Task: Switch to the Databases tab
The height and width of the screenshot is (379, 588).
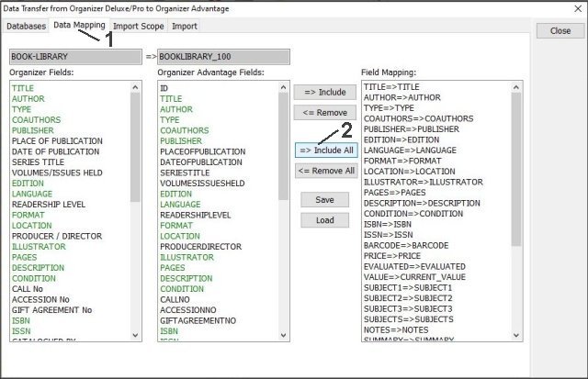Action: click(x=26, y=27)
